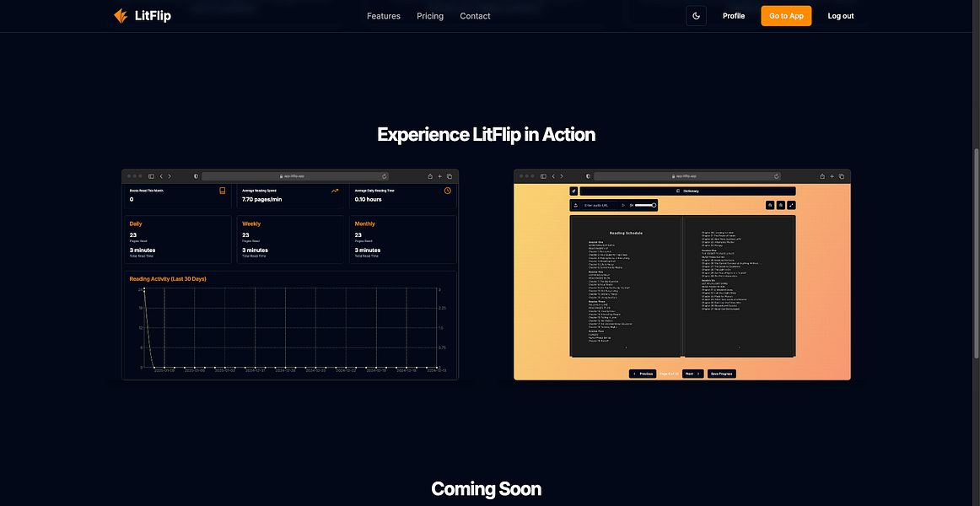Click the share icon in reader screenshot browser
This screenshot has height=506, width=980.
(x=822, y=176)
